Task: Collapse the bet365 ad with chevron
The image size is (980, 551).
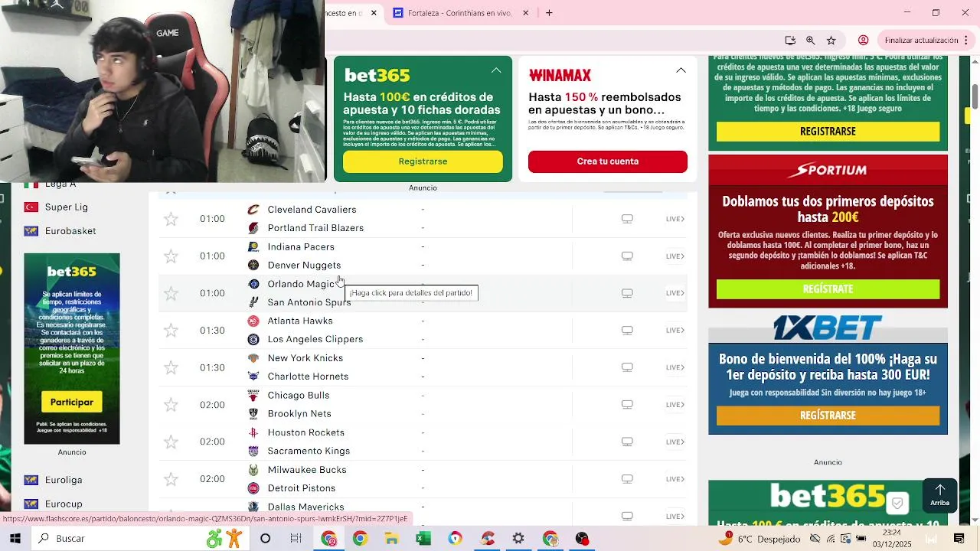Action: 496,70
